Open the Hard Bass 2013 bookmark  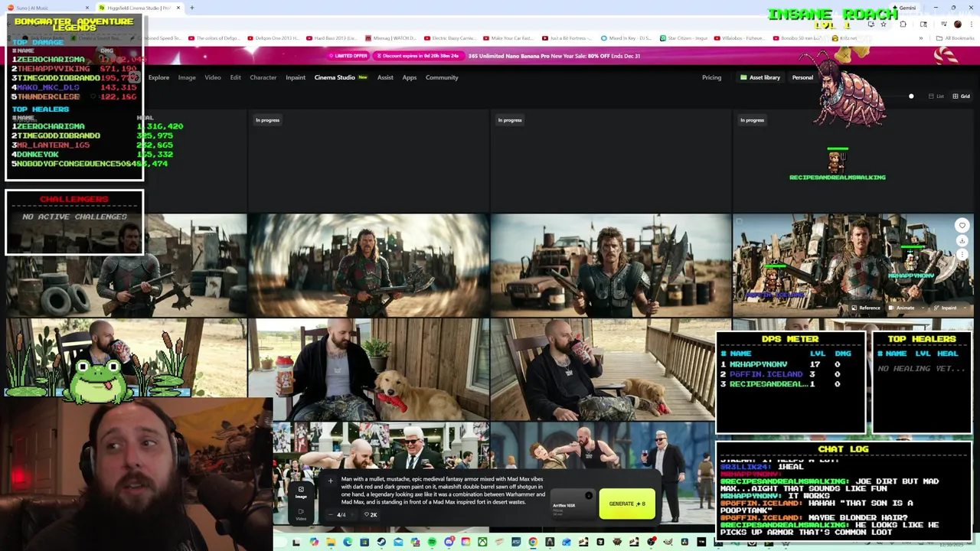[x=332, y=38]
